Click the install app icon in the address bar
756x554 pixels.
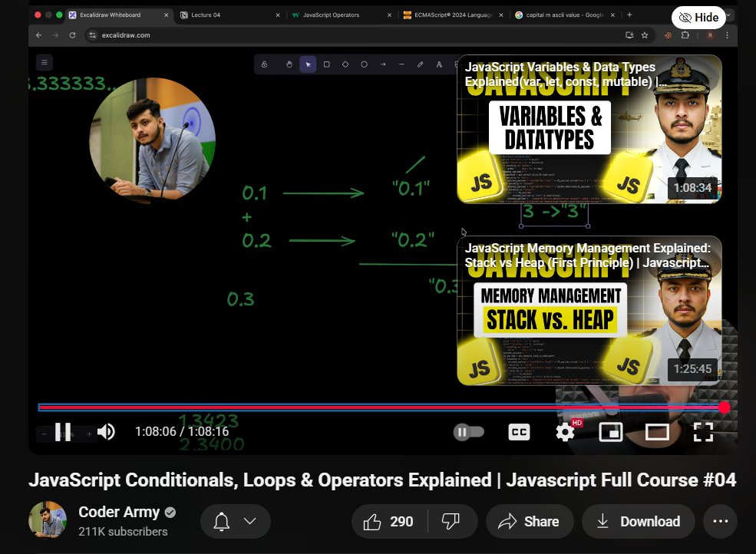tap(629, 35)
